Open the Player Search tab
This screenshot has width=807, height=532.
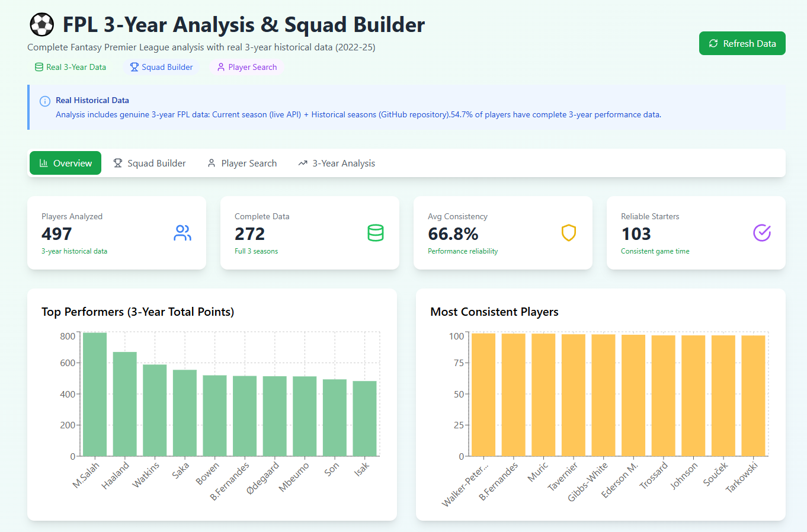click(242, 163)
